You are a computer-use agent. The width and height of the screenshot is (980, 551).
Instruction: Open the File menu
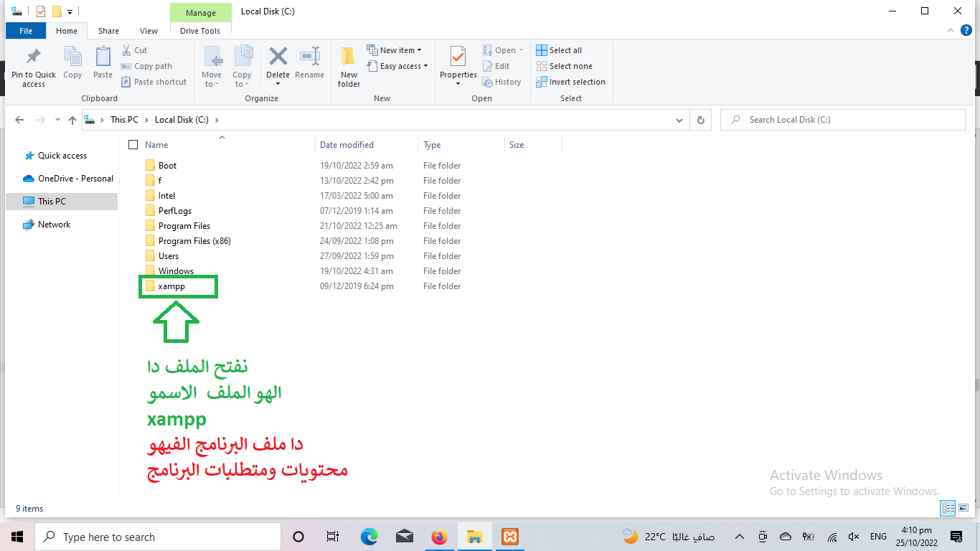(x=26, y=31)
